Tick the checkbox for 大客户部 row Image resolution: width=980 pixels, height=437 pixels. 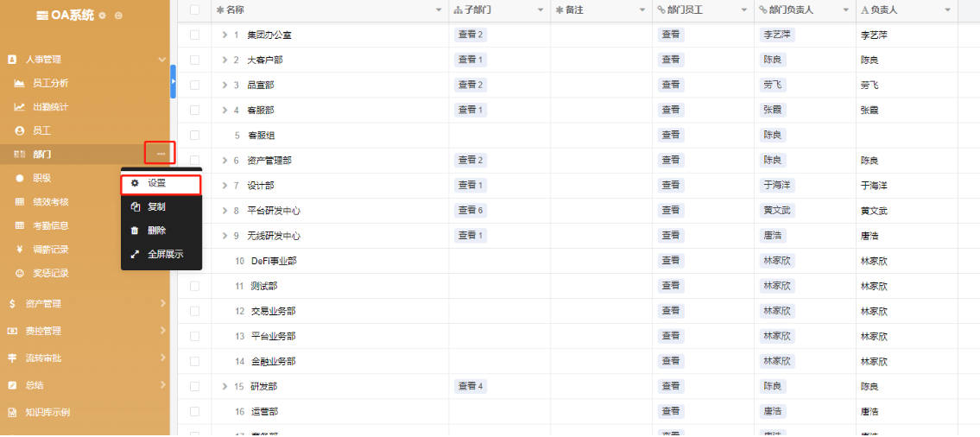[x=195, y=60]
